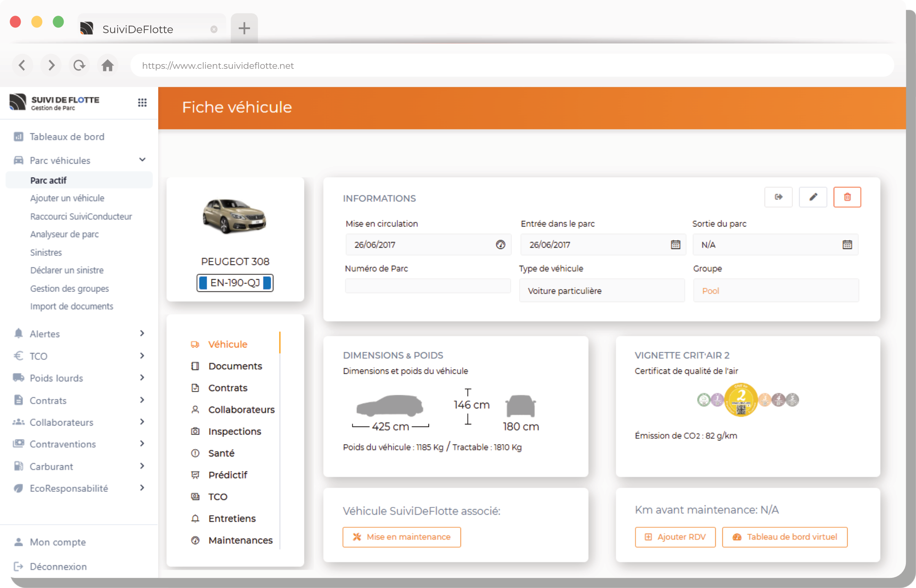Click the TCO euro icon in sidebar

[x=18, y=356]
